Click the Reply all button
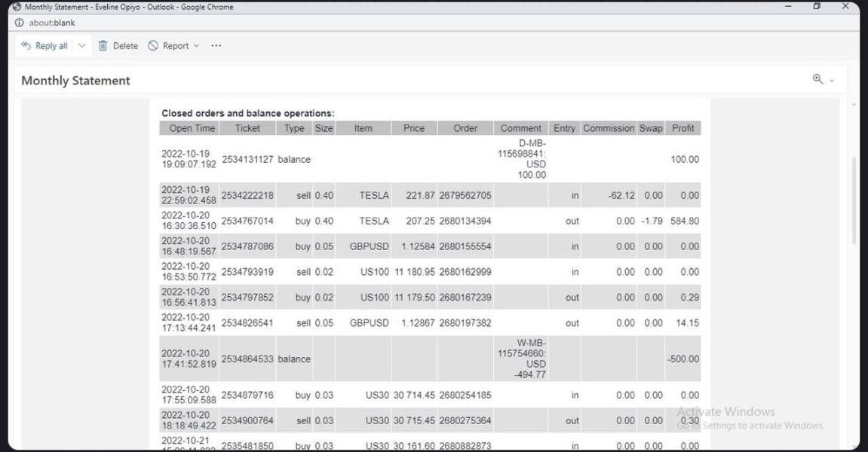Image resolution: width=868 pixels, height=452 pixels. tap(44, 46)
